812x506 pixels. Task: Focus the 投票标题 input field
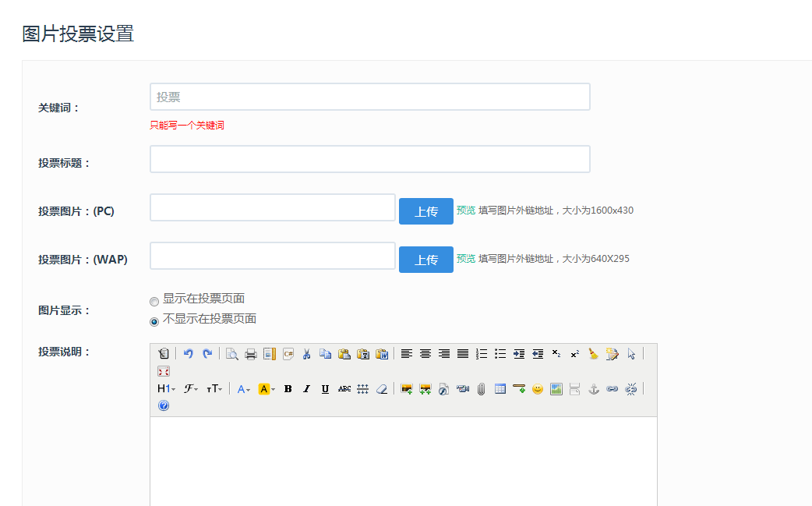[370, 159]
